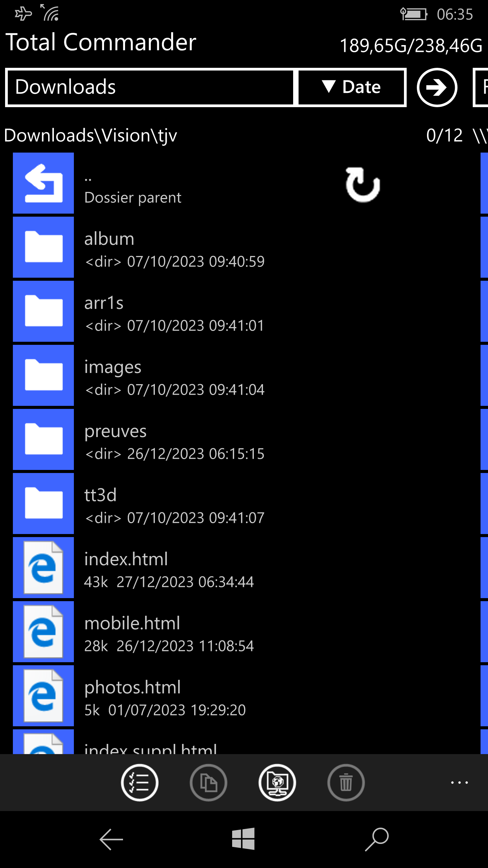Click the Downloads location box
488x868 pixels.
pyautogui.click(x=149, y=87)
